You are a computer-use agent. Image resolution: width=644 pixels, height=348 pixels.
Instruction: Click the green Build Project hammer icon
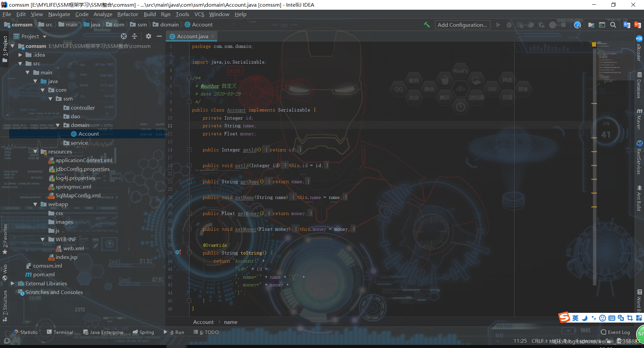point(427,25)
